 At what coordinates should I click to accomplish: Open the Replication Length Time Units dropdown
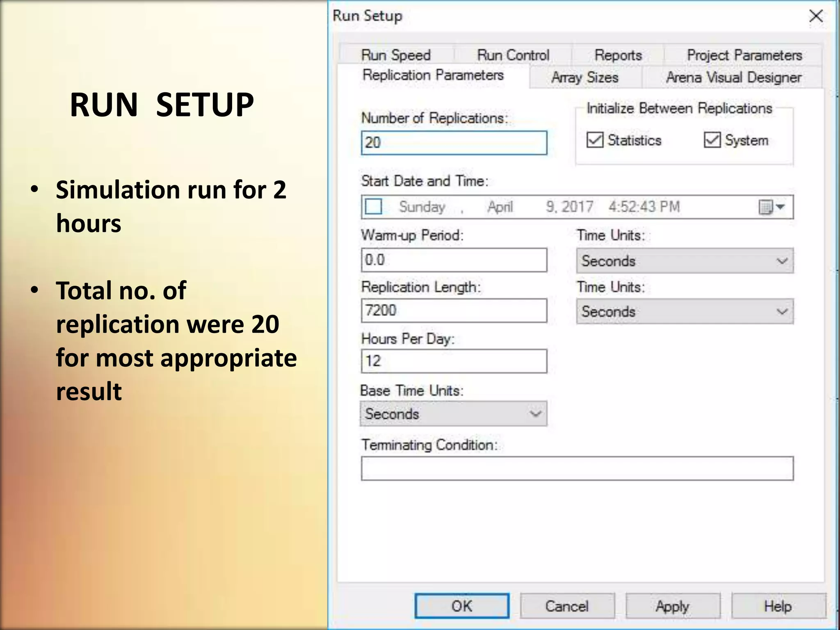(x=685, y=312)
